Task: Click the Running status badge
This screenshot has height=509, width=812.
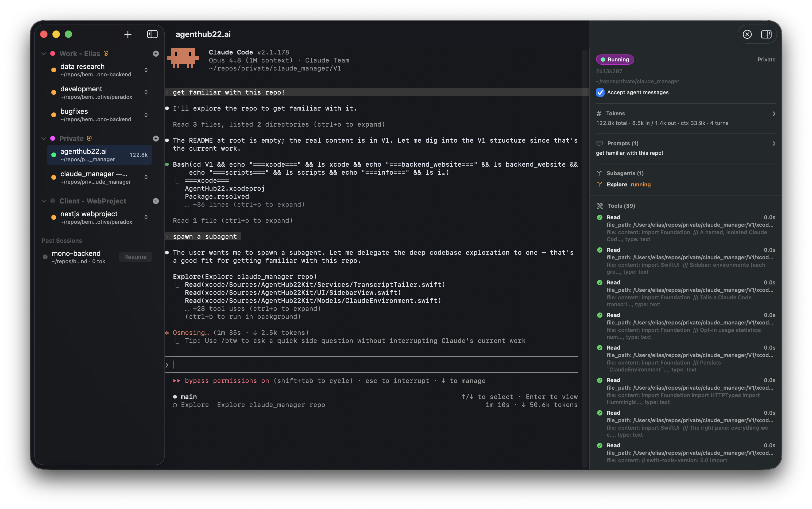Action: tap(615, 60)
